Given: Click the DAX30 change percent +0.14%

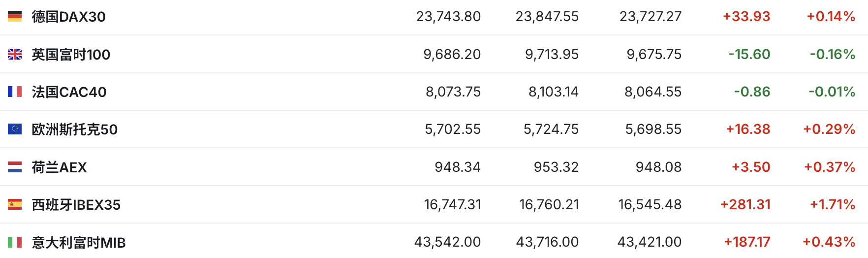Looking at the screenshot, I should point(831,17).
